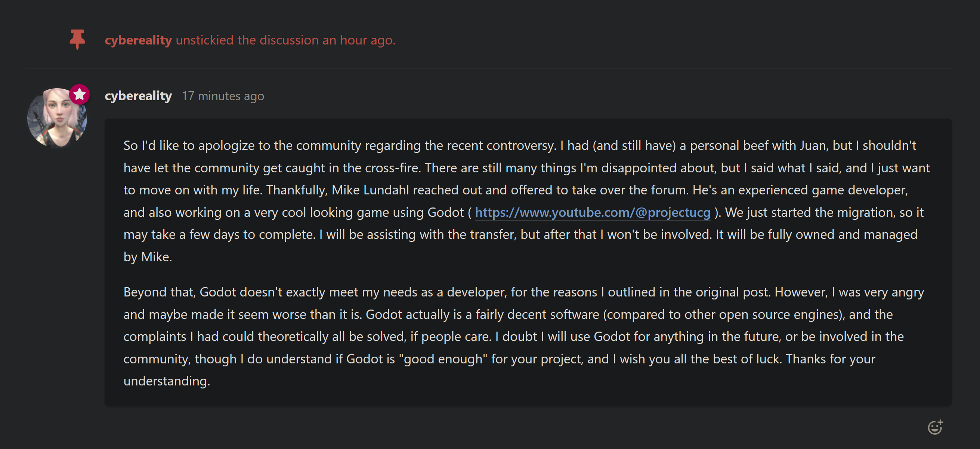Image resolution: width=980 pixels, height=449 pixels.
Task: Click the second paragraph starting 'Beyond that'
Action: (523, 336)
